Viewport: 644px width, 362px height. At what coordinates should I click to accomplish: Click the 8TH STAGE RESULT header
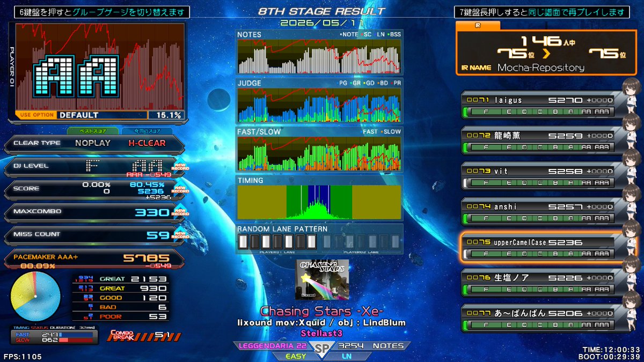(321, 11)
